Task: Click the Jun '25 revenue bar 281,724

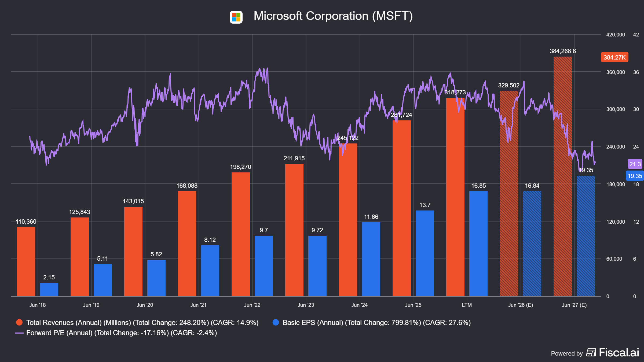Action: (402, 208)
